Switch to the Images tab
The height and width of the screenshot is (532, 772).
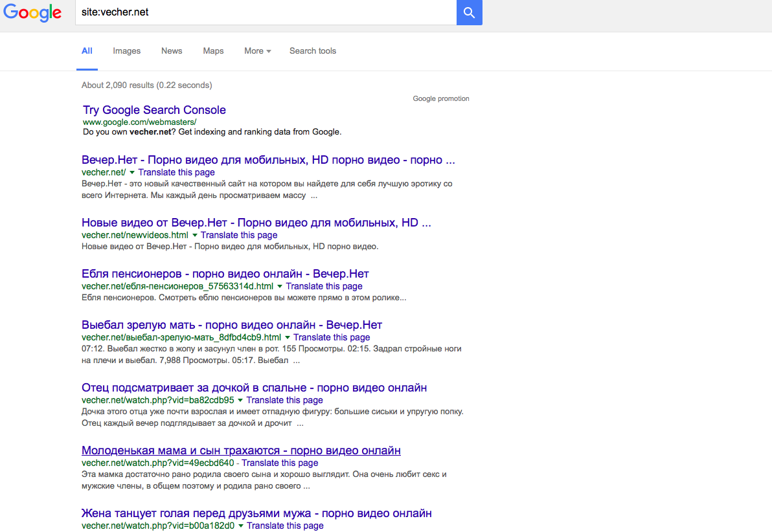[x=126, y=50]
